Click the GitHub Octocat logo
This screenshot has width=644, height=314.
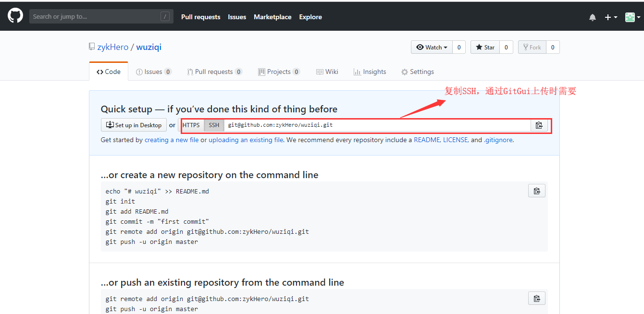tap(15, 16)
